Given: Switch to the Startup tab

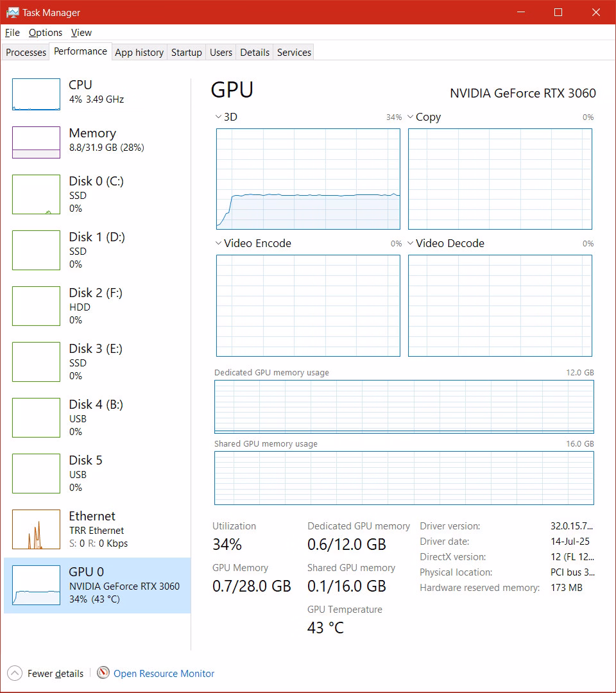Looking at the screenshot, I should [x=187, y=52].
